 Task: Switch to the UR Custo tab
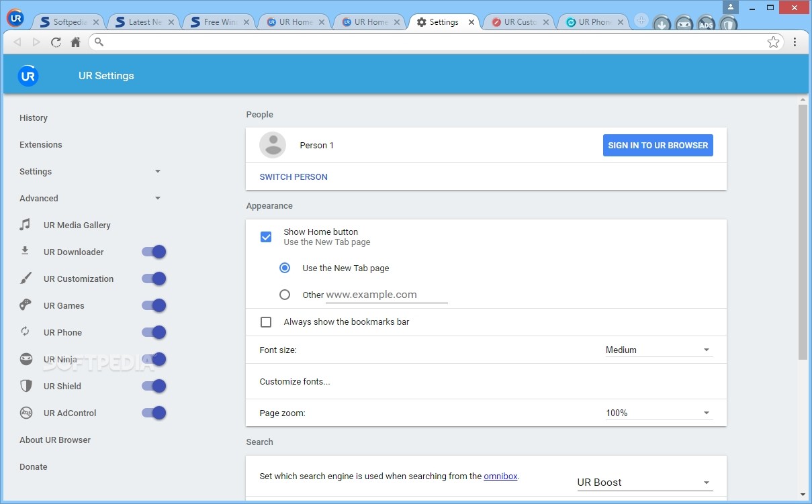tap(518, 22)
